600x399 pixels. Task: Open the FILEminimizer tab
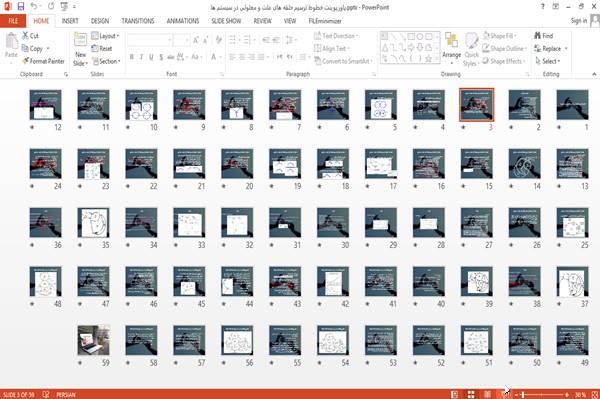pyautogui.click(x=325, y=21)
